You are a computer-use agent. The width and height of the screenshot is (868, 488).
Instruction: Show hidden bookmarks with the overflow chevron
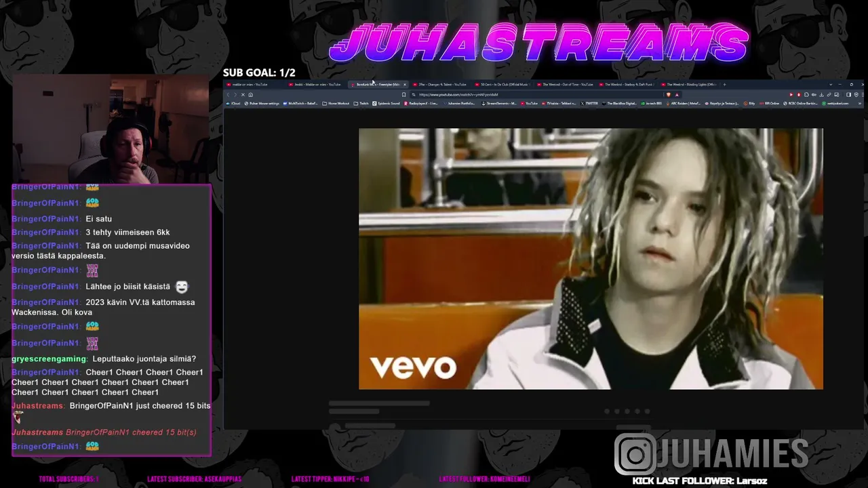[x=860, y=104]
